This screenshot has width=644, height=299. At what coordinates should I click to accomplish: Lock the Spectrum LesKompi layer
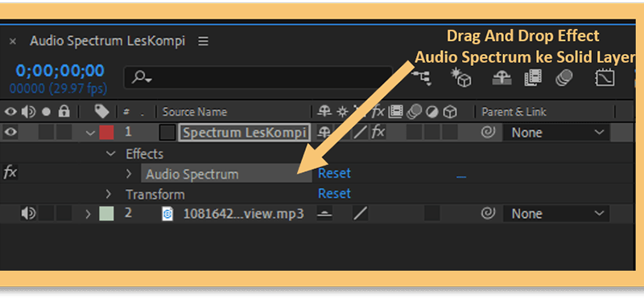pyautogui.click(x=64, y=133)
